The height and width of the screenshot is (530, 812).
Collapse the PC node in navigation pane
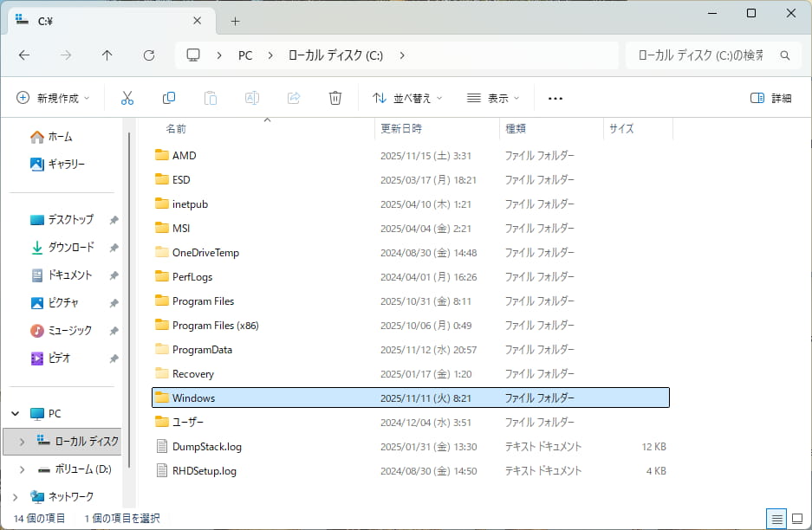point(13,413)
